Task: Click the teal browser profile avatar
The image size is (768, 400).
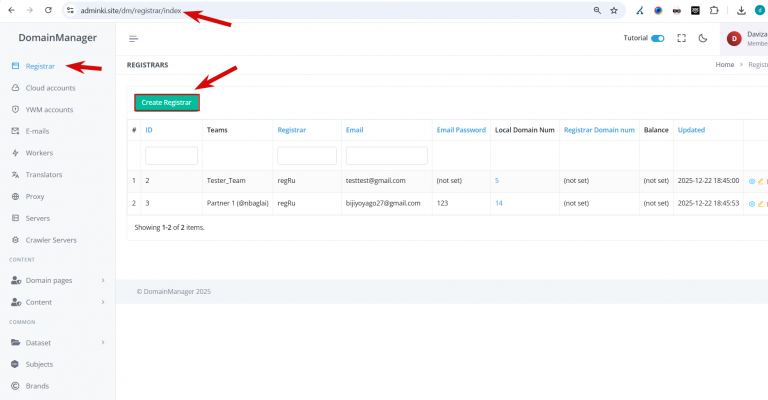Action: click(760, 10)
